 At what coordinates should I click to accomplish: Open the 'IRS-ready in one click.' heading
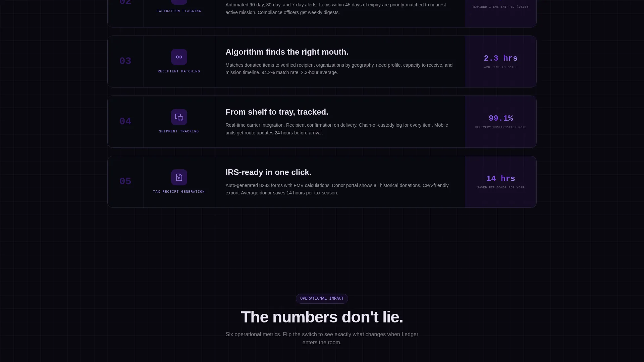point(268,172)
